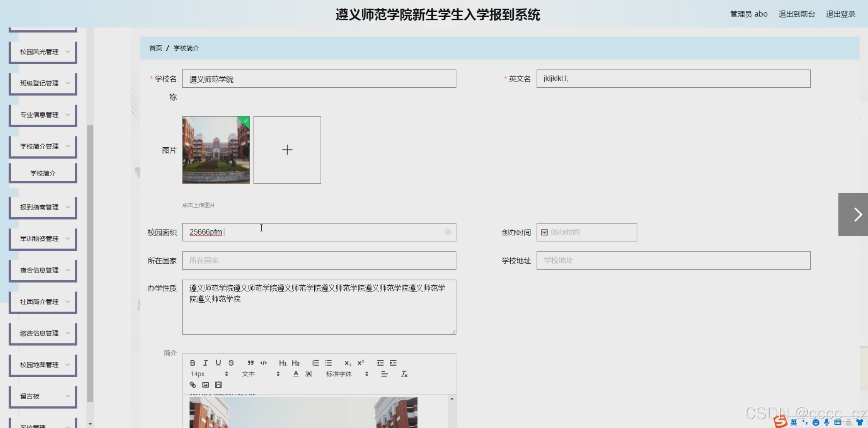Click the superscript icon
868x428 pixels.
click(360, 363)
